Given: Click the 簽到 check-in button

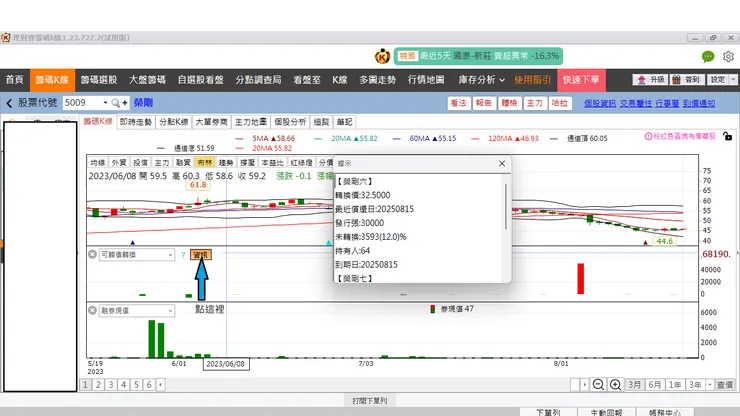Looking at the screenshot, I should click(687, 80).
